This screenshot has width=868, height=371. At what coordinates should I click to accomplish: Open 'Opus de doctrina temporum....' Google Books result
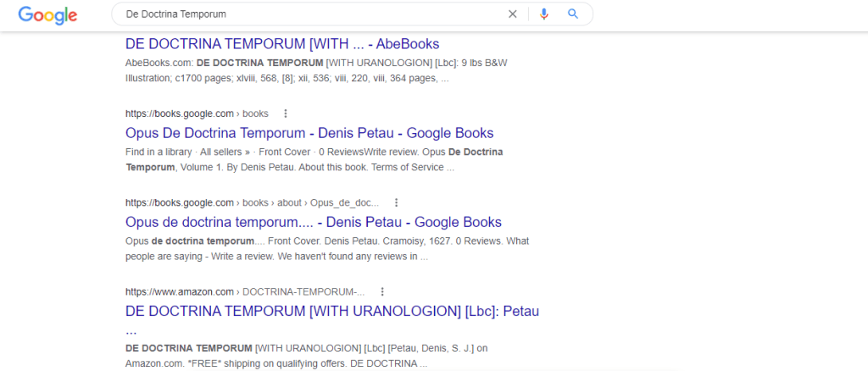pos(313,223)
